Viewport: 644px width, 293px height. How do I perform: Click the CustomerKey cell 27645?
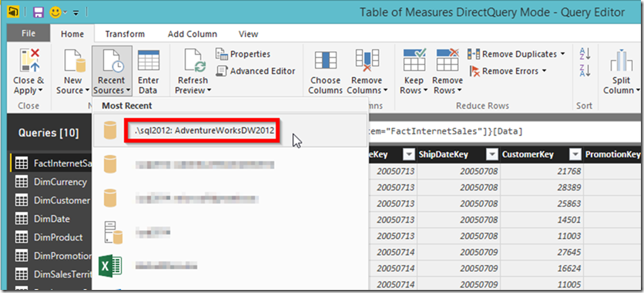542,251
